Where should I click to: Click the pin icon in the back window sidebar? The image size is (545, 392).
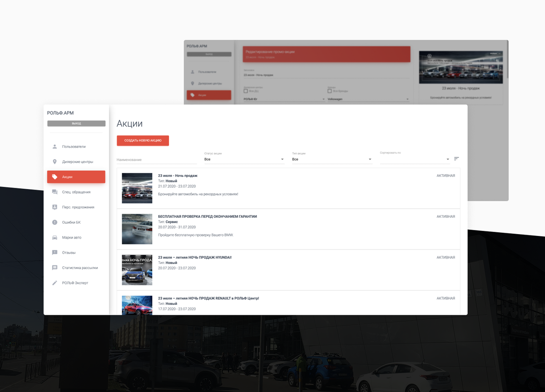pos(193,83)
